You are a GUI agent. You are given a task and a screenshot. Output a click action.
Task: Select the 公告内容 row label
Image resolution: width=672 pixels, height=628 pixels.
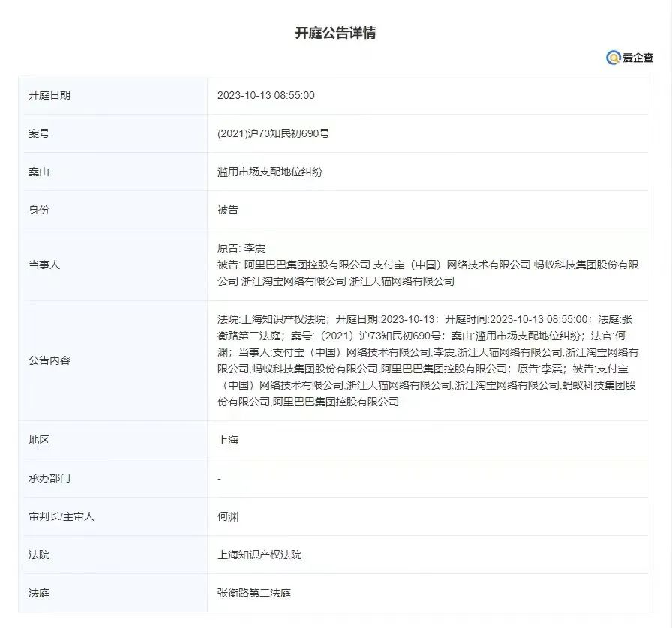[x=49, y=360]
